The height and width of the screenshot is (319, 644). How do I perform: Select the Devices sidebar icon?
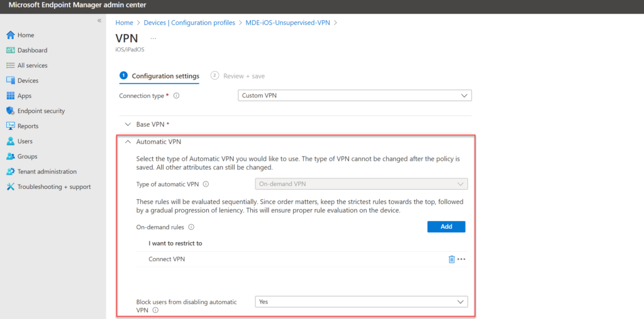[11, 81]
